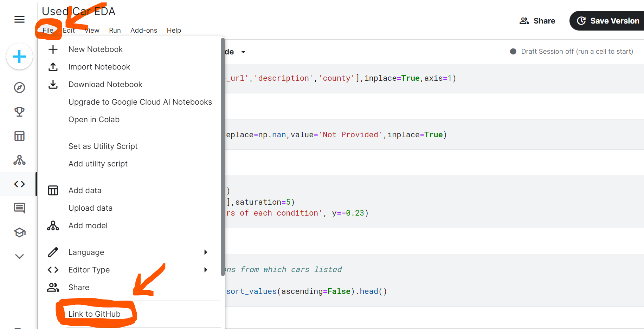Open the hamburger navigation menu
The width and height of the screenshot is (644, 329).
tap(19, 20)
